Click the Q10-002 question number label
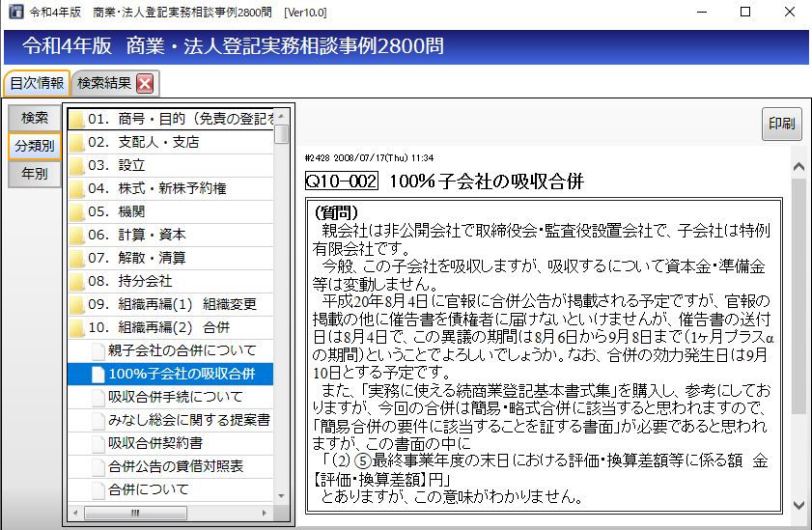Image resolution: width=812 pixels, height=530 pixels. coord(341,181)
